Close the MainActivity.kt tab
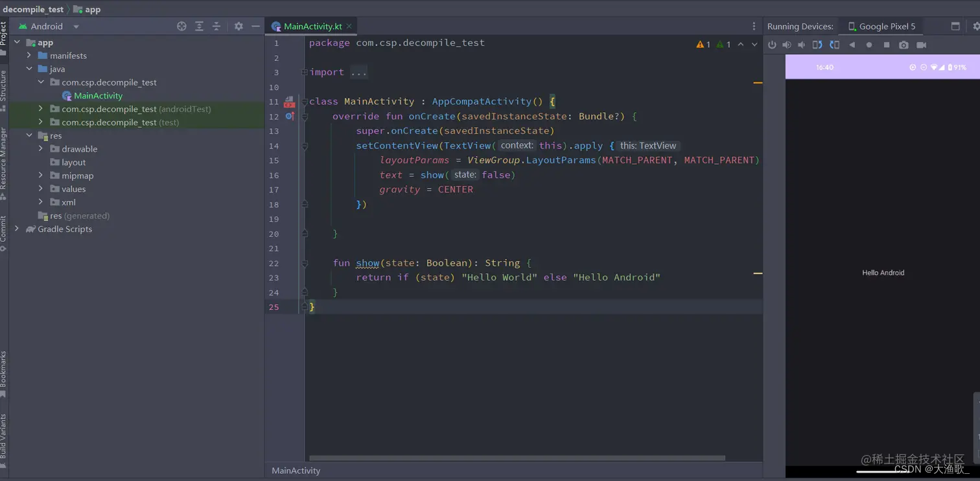Viewport: 980px width, 481px height. tap(349, 26)
